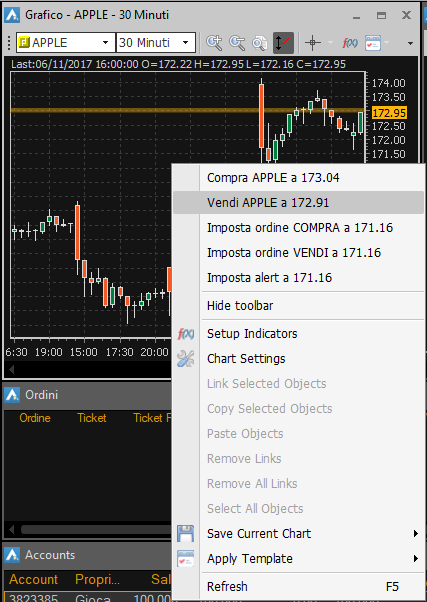Toggle the price auto-scale chart button
This screenshot has width=427, height=602.
tap(283, 43)
